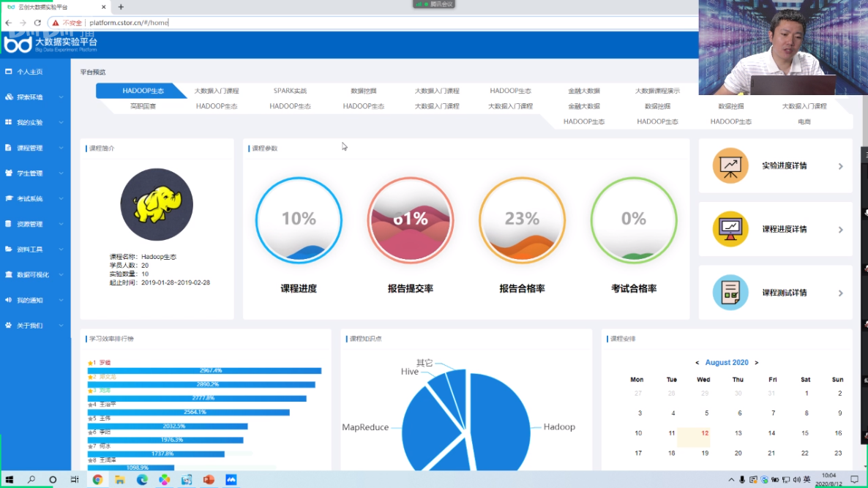Image resolution: width=868 pixels, height=488 pixels.
Task: Click the Hadoop elephant course logo
Action: pos(157,206)
